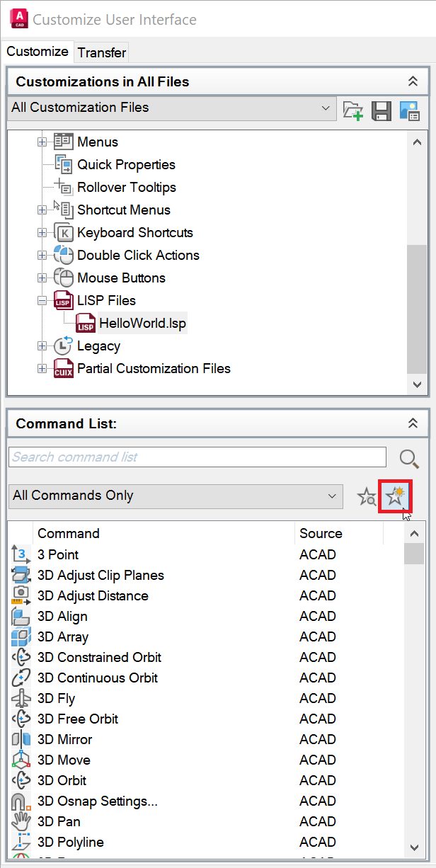Click the 3D Pan hand icon

tap(21, 822)
